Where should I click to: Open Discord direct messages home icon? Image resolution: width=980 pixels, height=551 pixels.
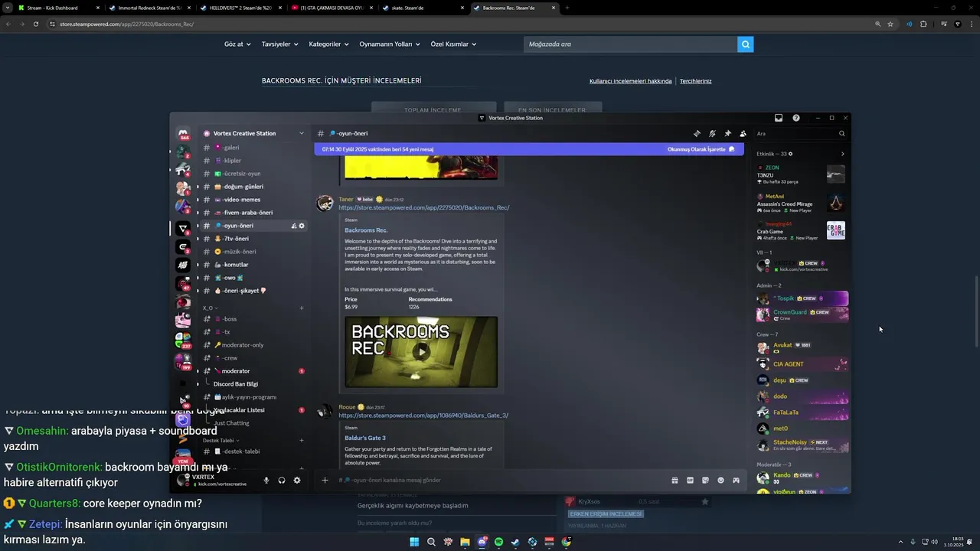coord(183,134)
